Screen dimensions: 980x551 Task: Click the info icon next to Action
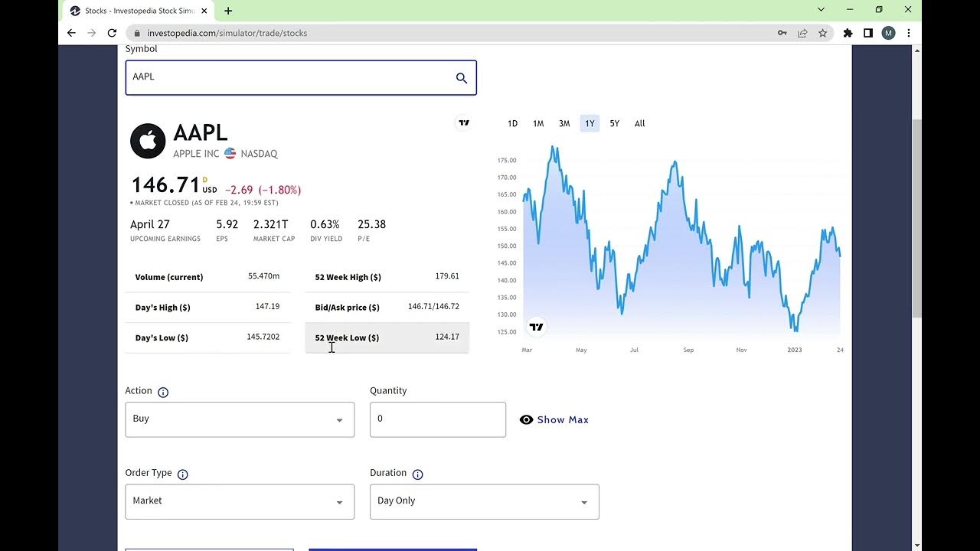tap(163, 392)
